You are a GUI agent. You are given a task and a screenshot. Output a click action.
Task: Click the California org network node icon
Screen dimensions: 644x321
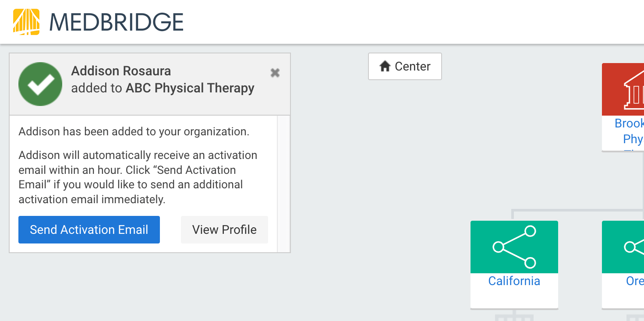pos(514,247)
